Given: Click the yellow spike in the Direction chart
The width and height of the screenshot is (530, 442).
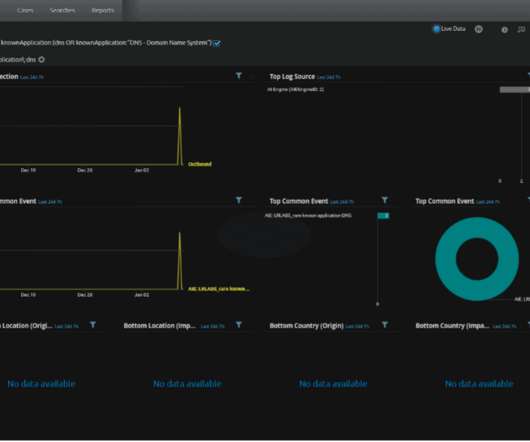Looking at the screenshot, I should click(x=180, y=135).
